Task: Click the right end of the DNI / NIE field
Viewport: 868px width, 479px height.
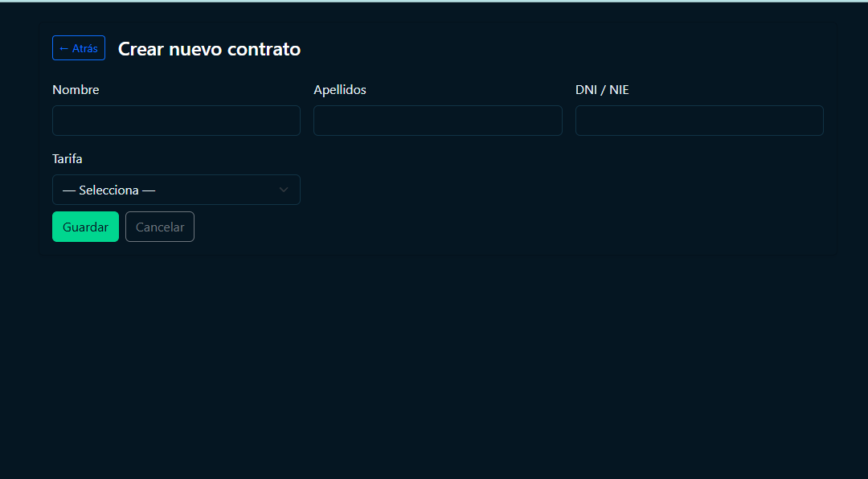Action: pyautogui.click(x=809, y=121)
